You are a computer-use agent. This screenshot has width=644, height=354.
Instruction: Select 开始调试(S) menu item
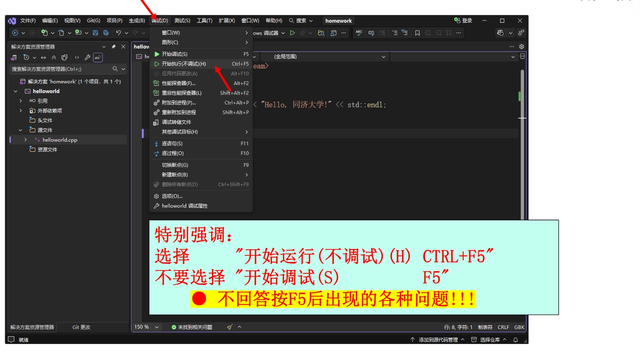coord(201,54)
